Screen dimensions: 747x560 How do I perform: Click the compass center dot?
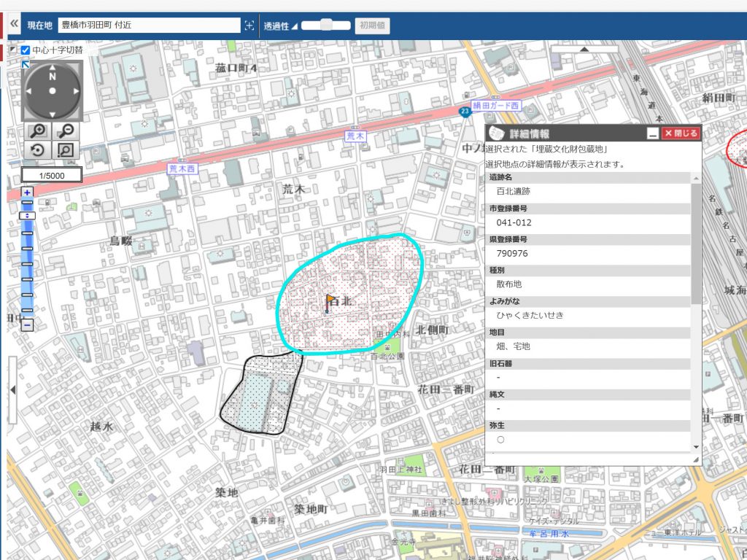tap(53, 91)
